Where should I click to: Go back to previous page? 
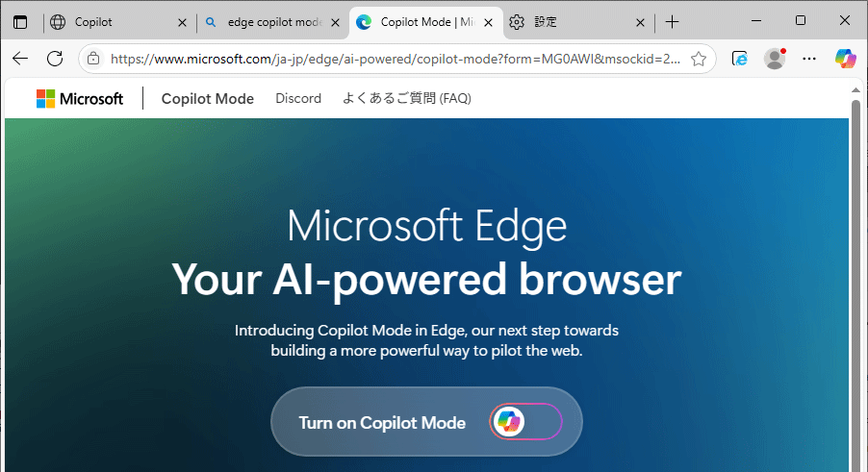coord(20,59)
